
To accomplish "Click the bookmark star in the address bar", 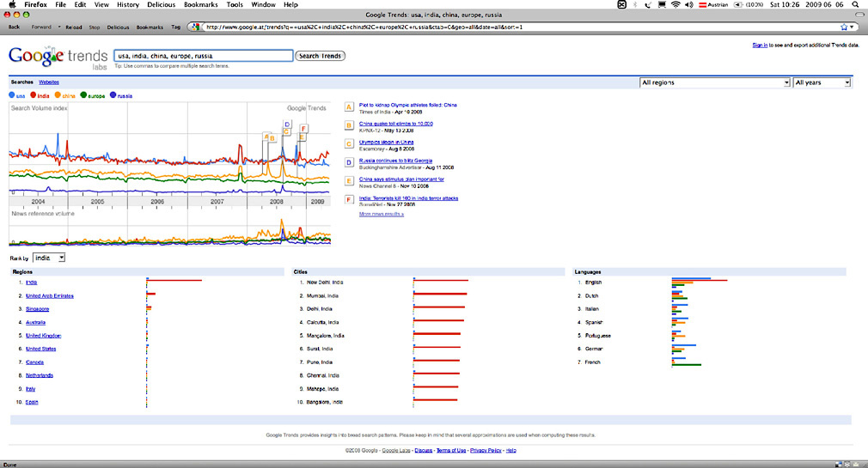I will pos(844,27).
